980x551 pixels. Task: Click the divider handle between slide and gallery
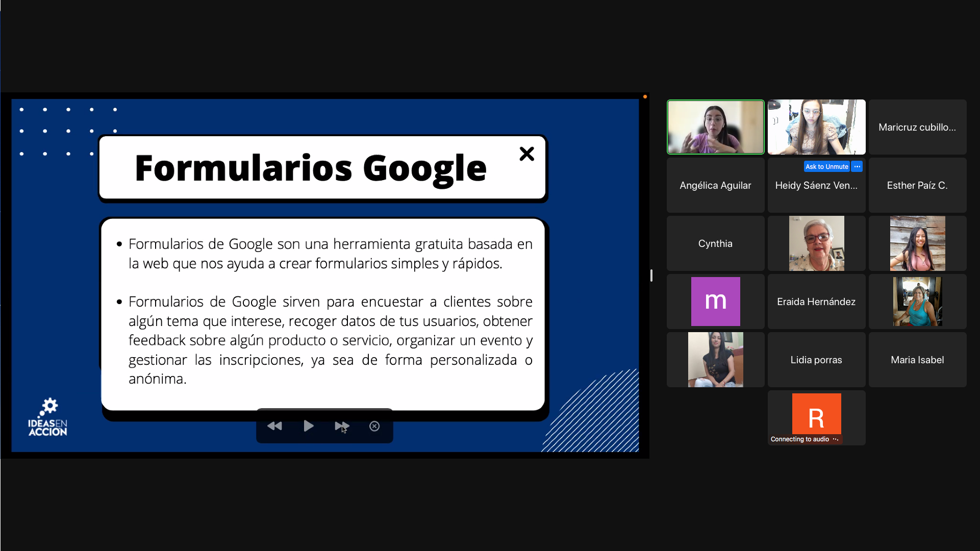click(x=651, y=275)
